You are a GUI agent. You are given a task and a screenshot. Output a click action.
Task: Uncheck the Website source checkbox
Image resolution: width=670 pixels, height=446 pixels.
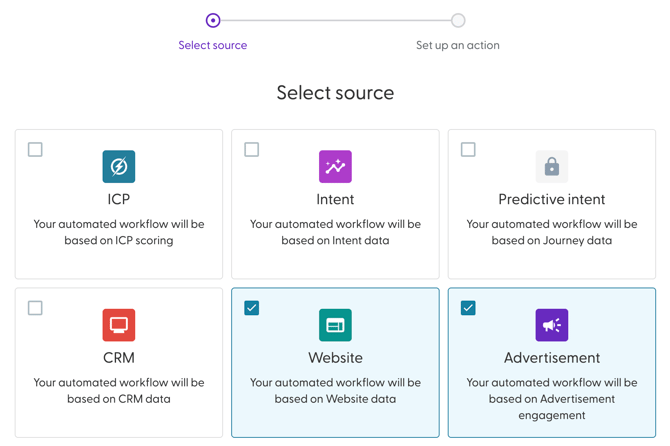[252, 308]
